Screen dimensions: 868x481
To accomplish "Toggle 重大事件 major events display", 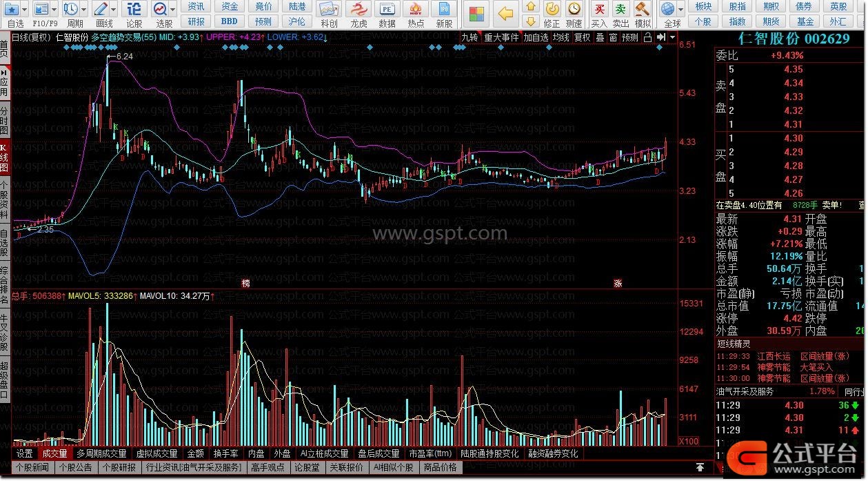I will click(501, 37).
